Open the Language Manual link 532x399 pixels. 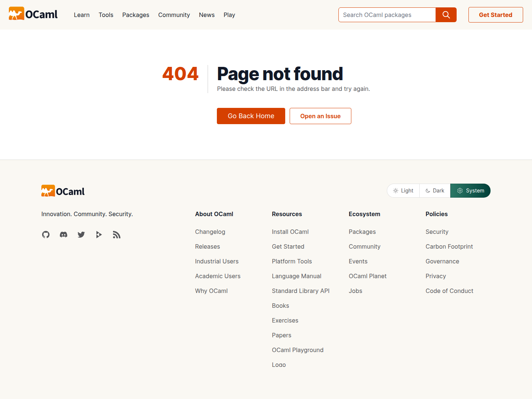coord(297,276)
